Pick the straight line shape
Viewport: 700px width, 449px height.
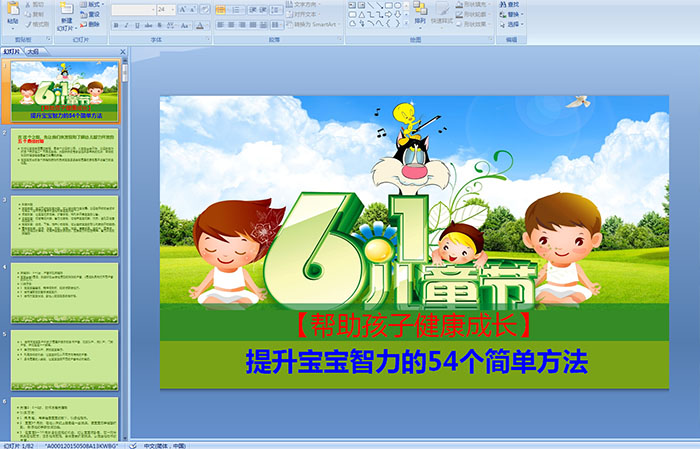370,5
